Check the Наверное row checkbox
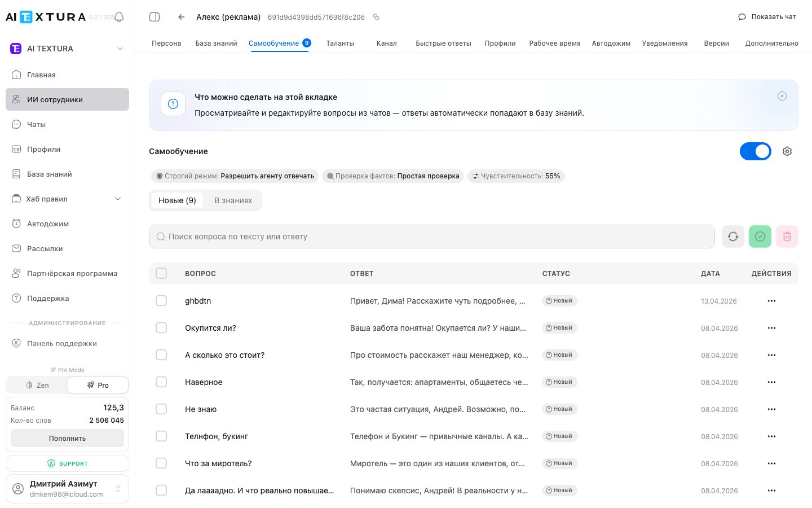Screen dimensions: 812x508 [161, 382]
